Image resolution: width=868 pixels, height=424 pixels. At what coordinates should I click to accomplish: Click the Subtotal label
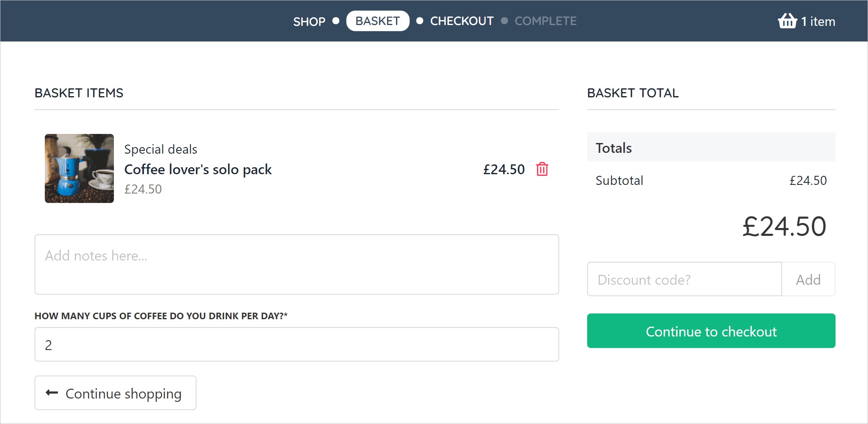[619, 180]
